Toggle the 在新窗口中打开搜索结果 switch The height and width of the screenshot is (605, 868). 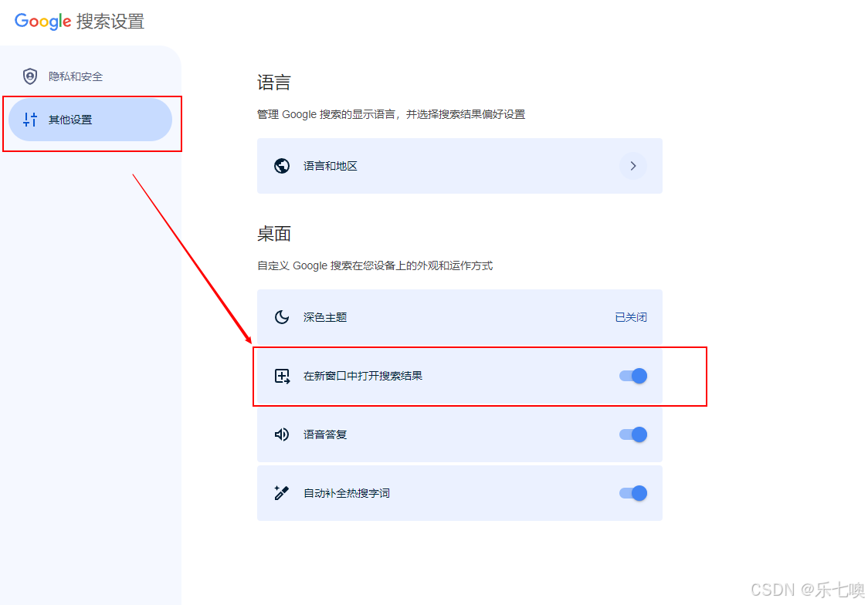coord(632,376)
